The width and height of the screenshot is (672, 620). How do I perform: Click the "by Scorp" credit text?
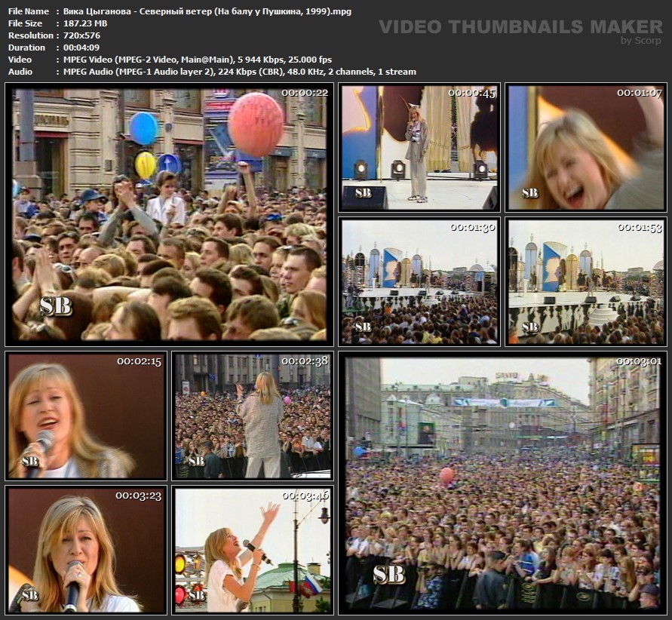(x=640, y=41)
